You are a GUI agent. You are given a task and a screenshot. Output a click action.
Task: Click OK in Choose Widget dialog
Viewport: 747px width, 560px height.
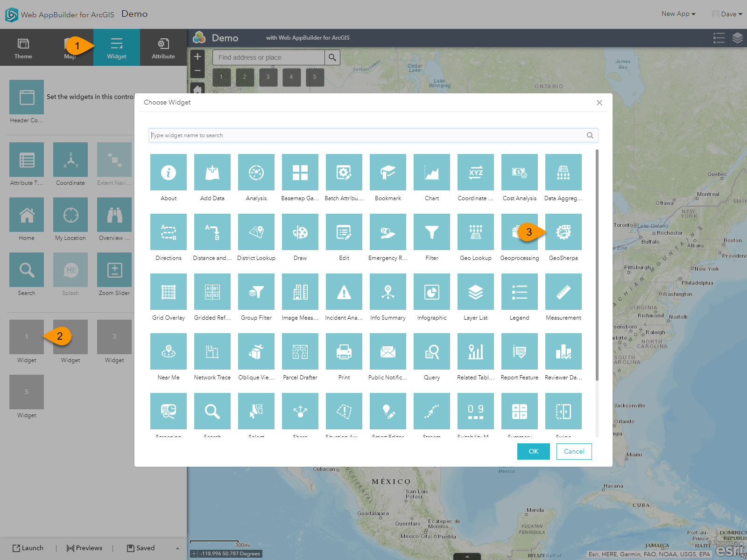[x=534, y=451]
